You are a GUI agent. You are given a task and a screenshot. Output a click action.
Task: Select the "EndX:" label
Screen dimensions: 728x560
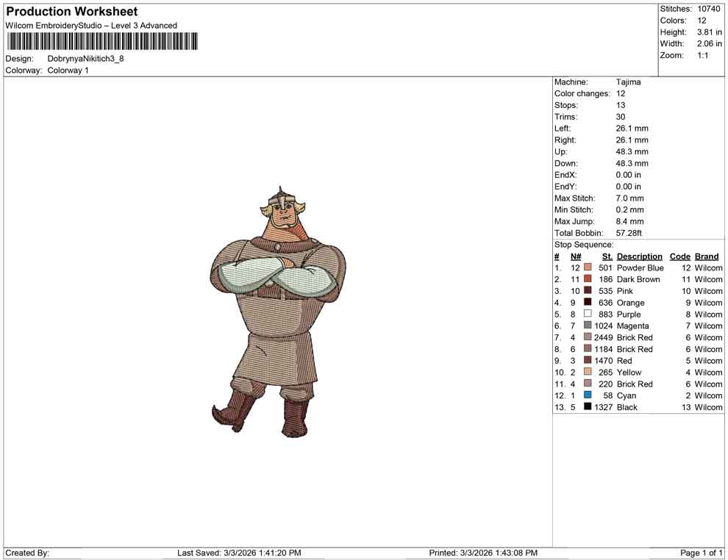565,175
